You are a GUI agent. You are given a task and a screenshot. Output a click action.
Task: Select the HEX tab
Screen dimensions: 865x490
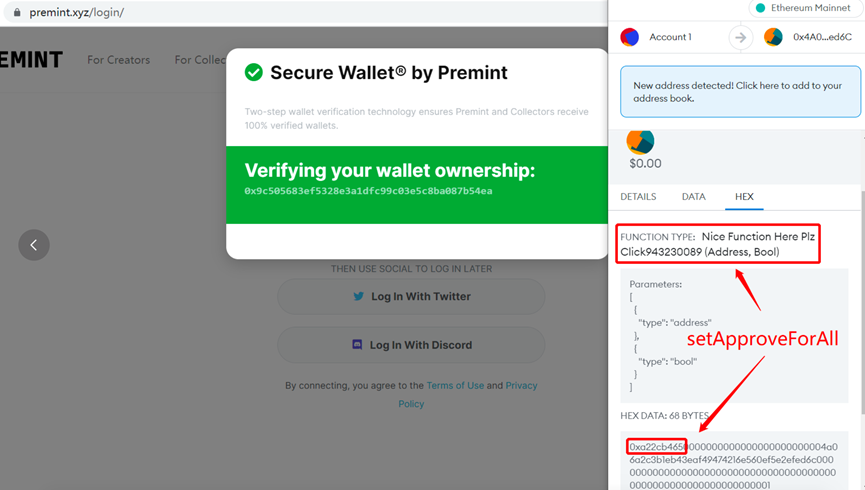pos(744,196)
